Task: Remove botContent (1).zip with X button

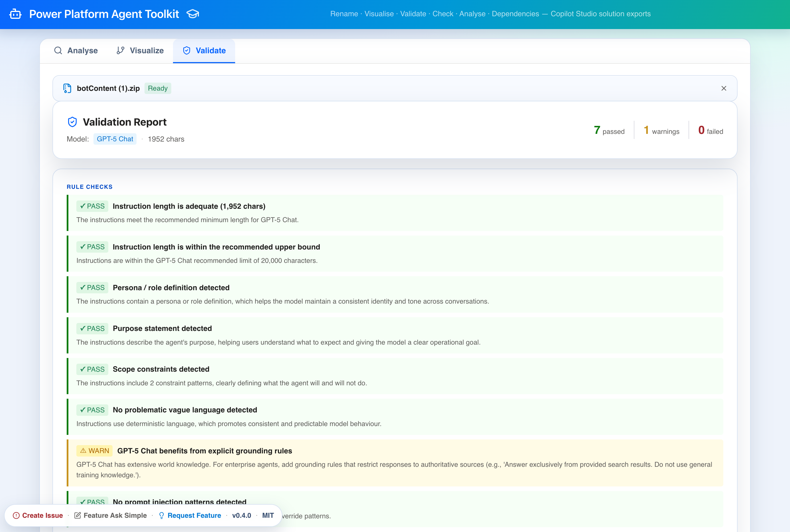Action: tap(724, 88)
